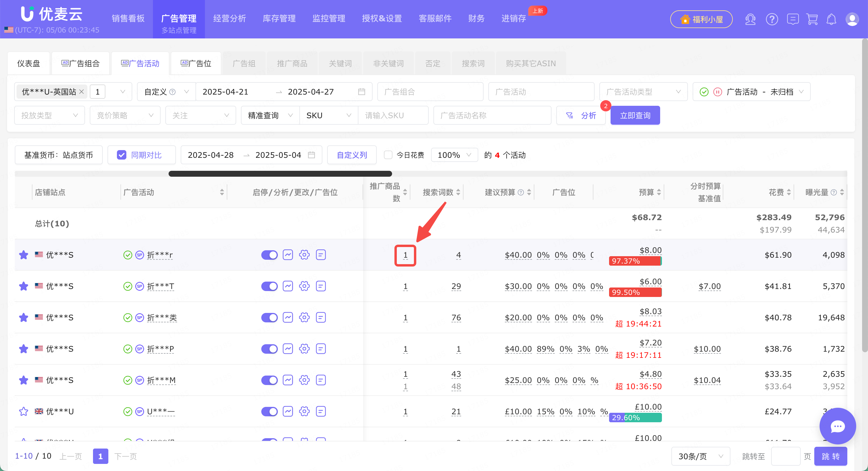
Task: Open the shopping cart icon
Action: coord(812,19)
